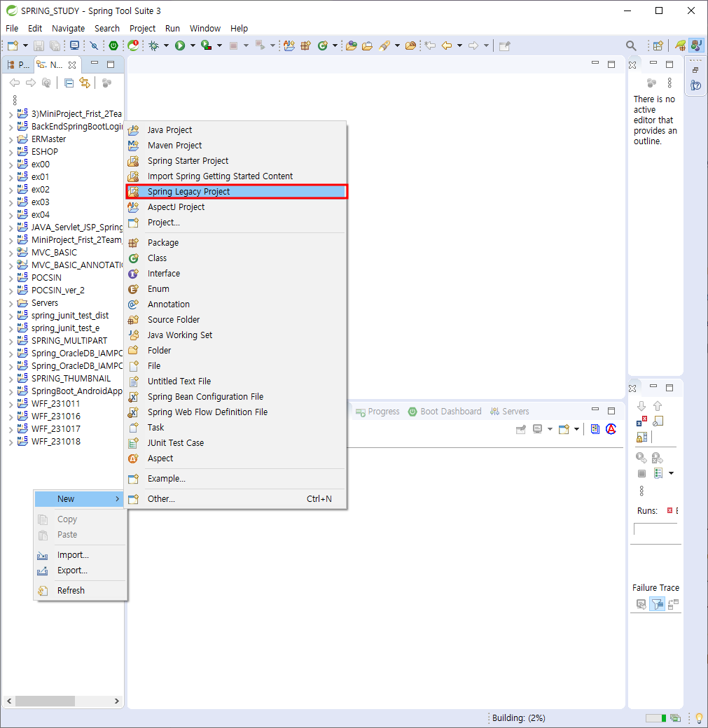Click the Search magnifier toolbar icon
Screen dimensions: 708x728
coord(631,45)
